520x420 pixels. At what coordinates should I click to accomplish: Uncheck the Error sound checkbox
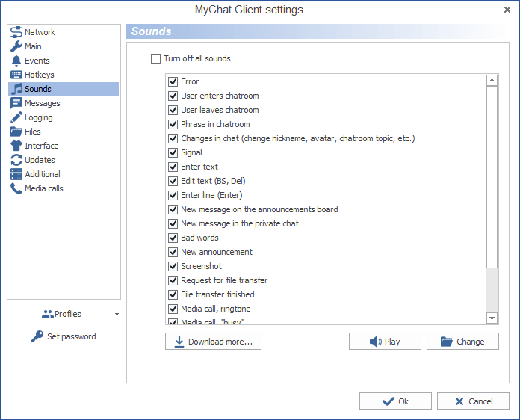173,81
